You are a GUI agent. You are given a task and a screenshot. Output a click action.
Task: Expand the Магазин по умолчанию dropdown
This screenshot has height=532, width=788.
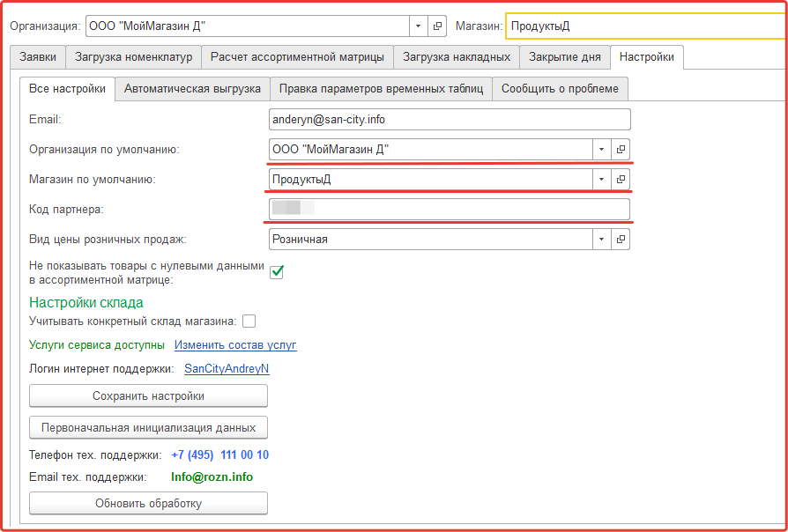coord(601,179)
